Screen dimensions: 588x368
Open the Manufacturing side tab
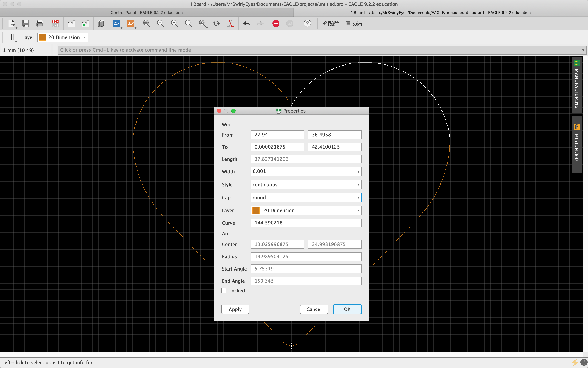(x=576, y=85)
